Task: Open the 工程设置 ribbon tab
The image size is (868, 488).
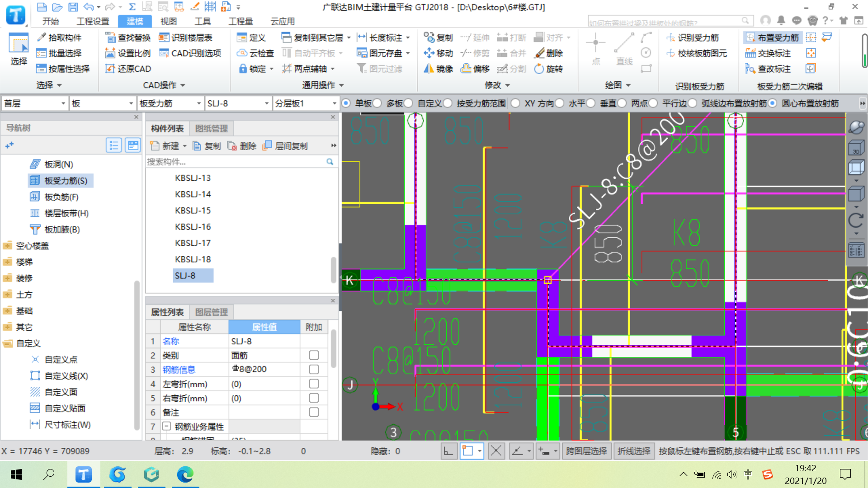Action: click(93, 21)
